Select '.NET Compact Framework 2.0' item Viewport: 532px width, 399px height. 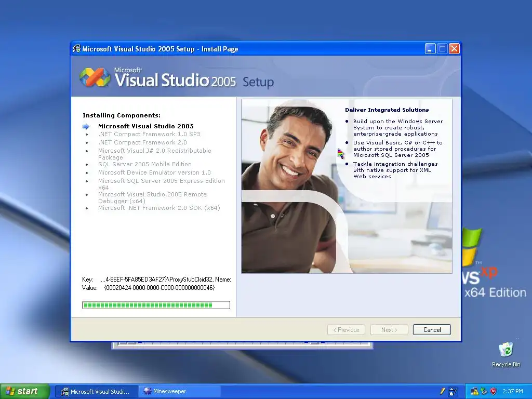click(142, 142)
